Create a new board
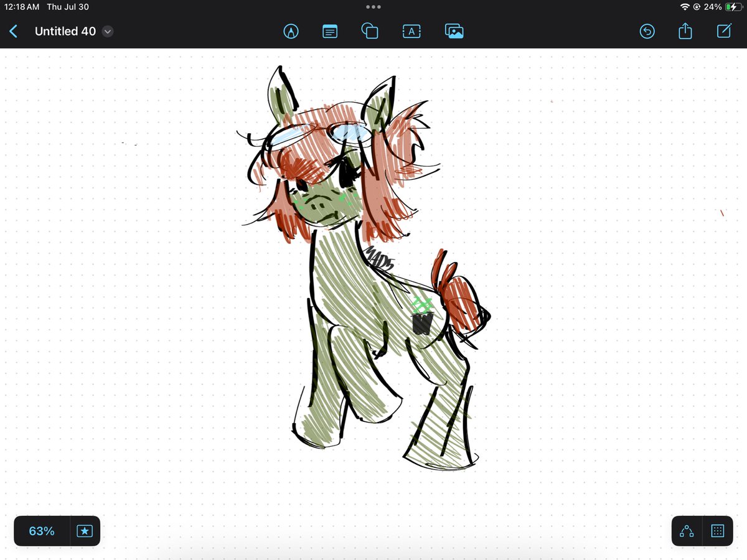This screenshot has height=560, width=747. [724, 31]
